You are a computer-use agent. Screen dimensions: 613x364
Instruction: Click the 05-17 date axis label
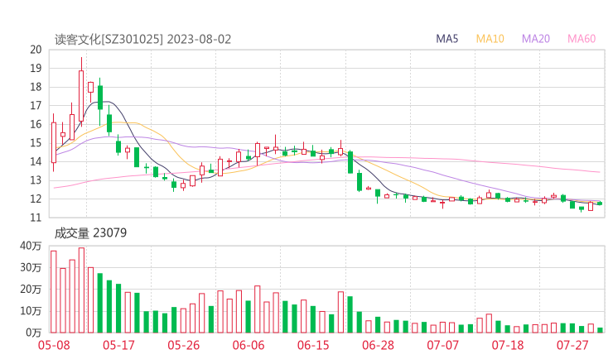[118, 345]
